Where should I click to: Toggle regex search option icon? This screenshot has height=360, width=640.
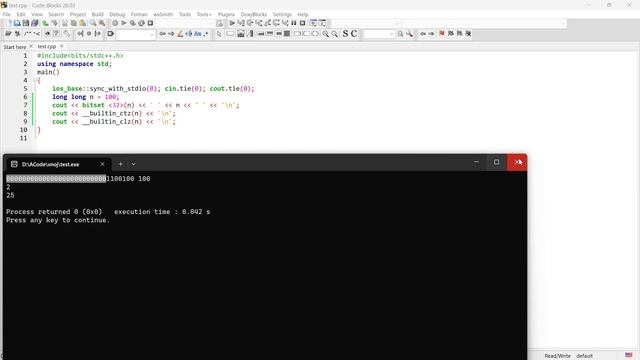click(x=205, y=34)
